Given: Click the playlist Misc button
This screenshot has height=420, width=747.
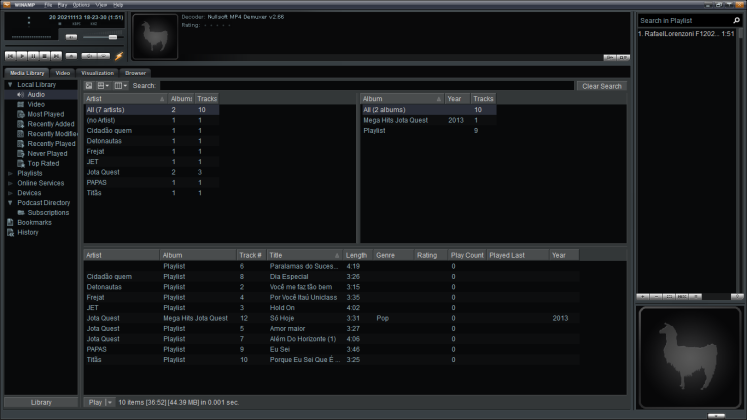Looking at the screenshot, I should tap(682, 296).
